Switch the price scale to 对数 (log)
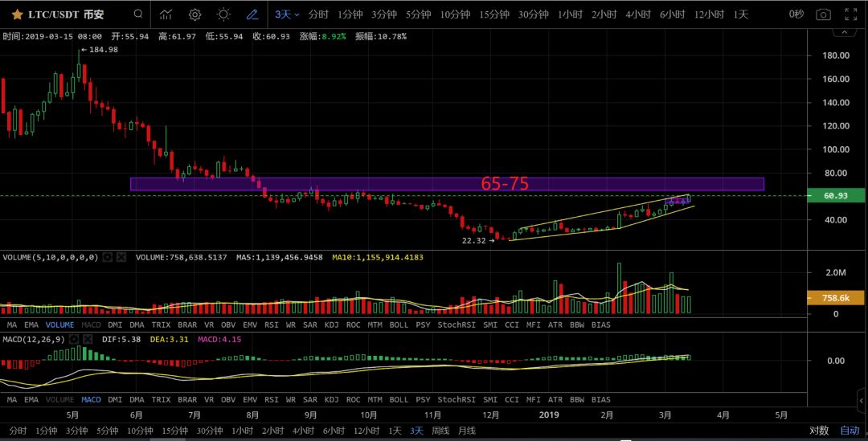Image resolution: width=868 pixels, height=441 pixels. coord(818,431)
